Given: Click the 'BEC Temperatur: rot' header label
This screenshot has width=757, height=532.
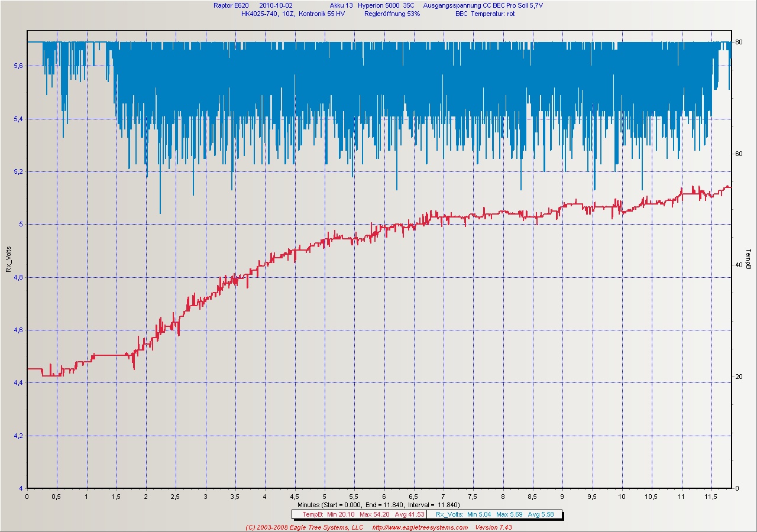Looking at the screenshot, I should 485,14.
